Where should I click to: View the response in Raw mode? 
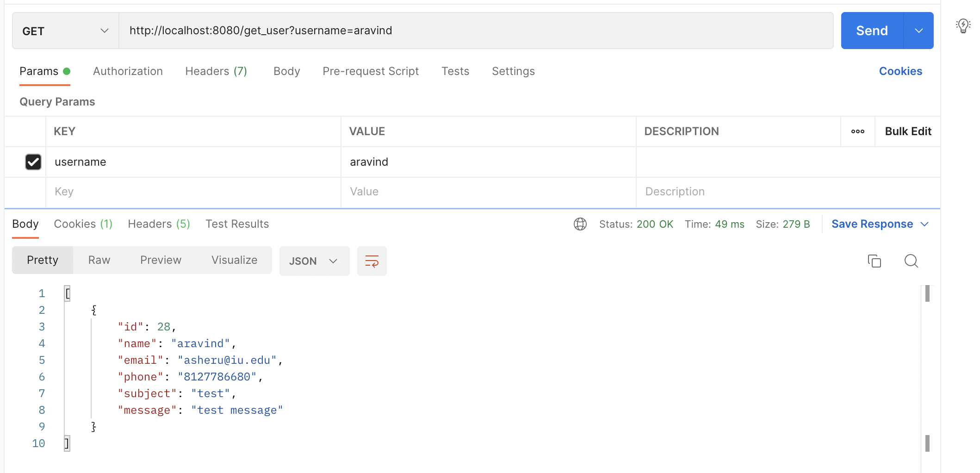99,260
